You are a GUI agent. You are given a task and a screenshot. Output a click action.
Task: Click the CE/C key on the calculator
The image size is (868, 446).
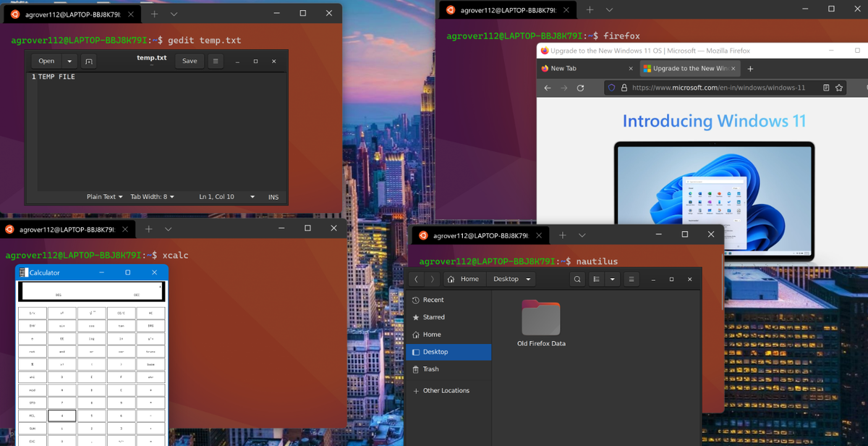(x=121, y=313)
